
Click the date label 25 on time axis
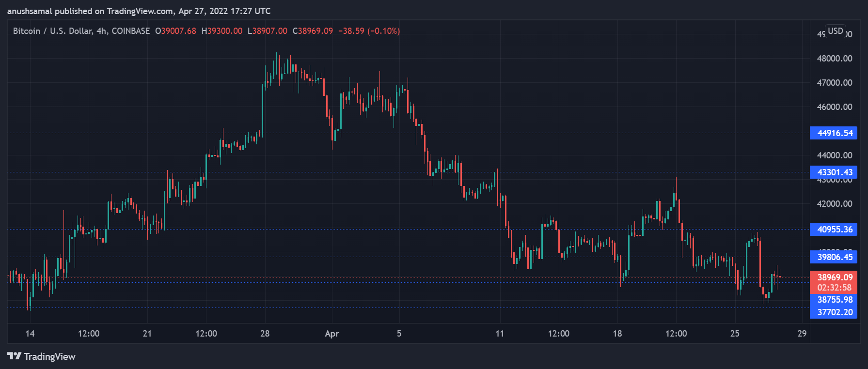coord(735,334)
